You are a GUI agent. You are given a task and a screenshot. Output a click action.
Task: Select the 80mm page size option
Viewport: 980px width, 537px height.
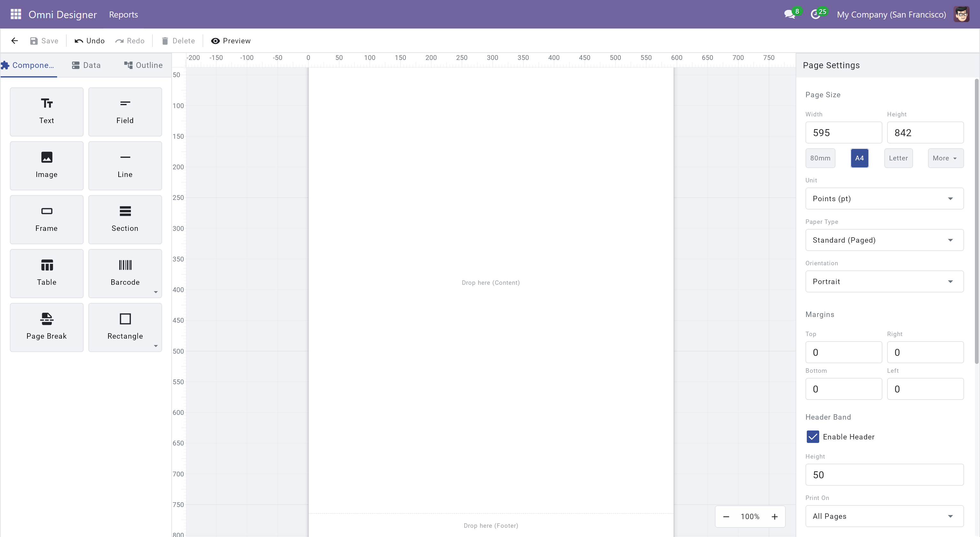(820, 158)
